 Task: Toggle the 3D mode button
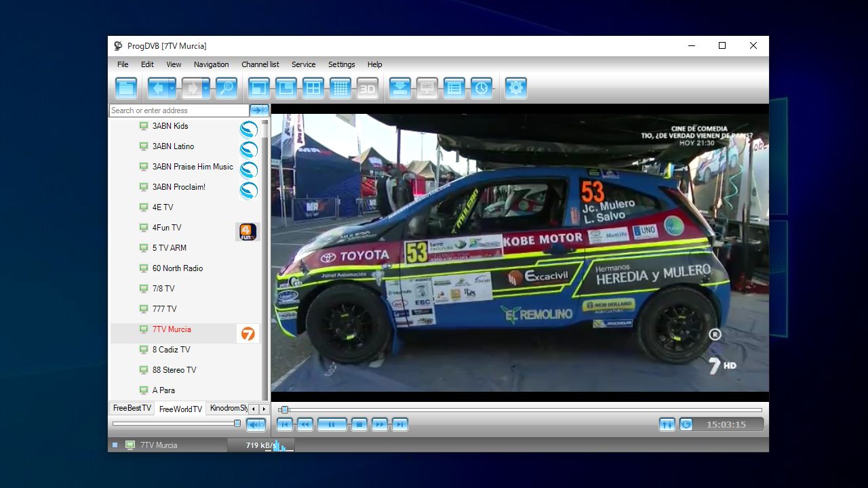pos(368,88)
